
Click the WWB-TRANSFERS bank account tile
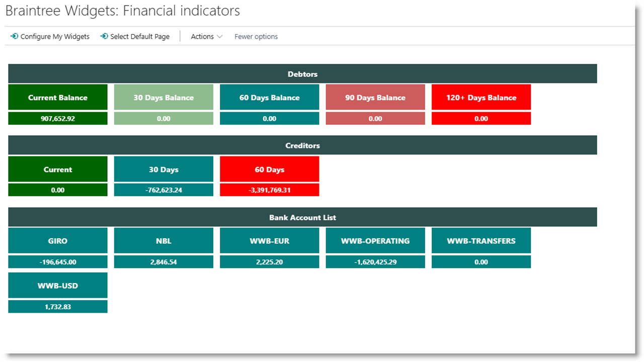[481, 240]
